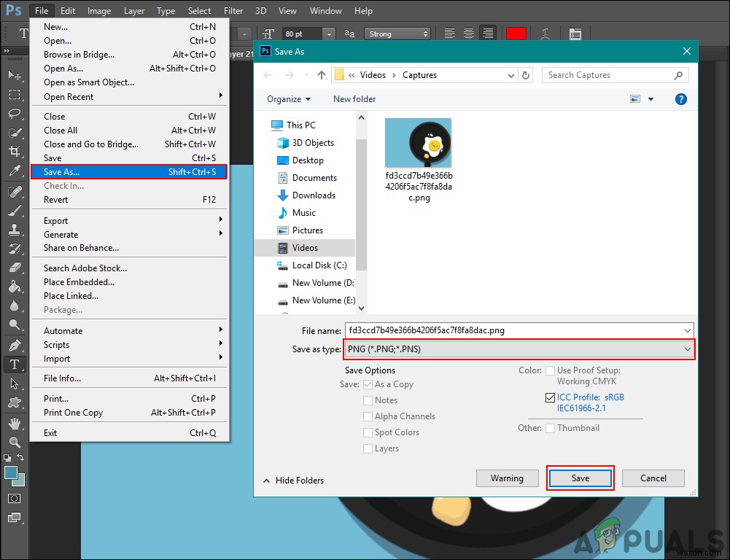
Task: Select the fd3ccd7b PNG thumbnail
Action: pyautogui.click(x=418, y=143)
